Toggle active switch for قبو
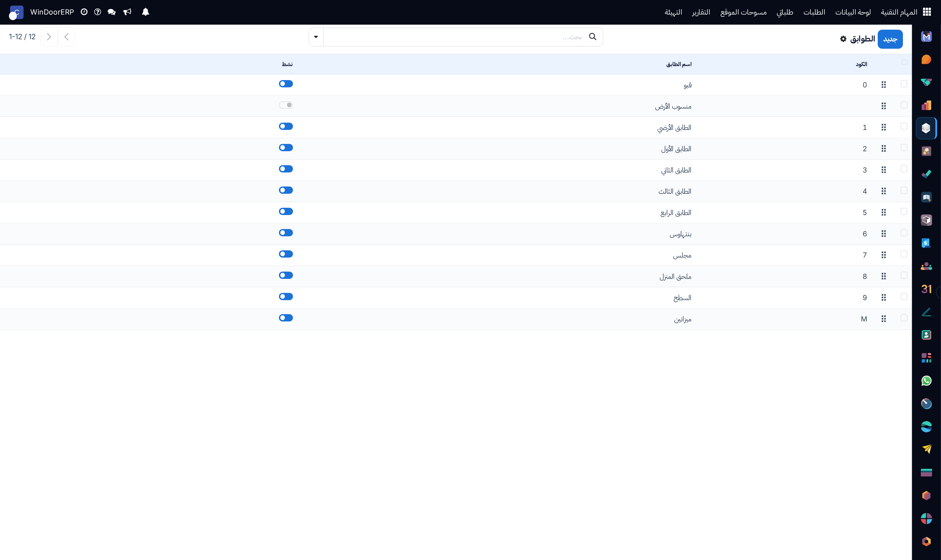 click(286, 84)
